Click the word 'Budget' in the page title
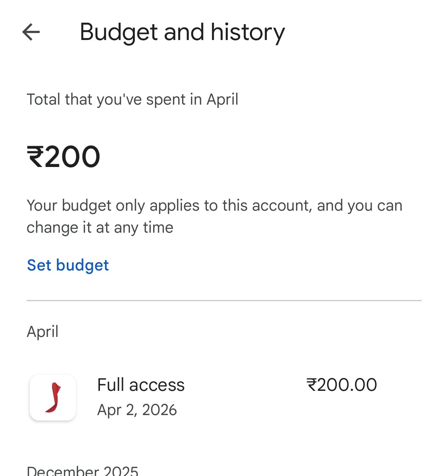Image resolution: width=448 pixels, height=476 pixels. click(119, 32)
